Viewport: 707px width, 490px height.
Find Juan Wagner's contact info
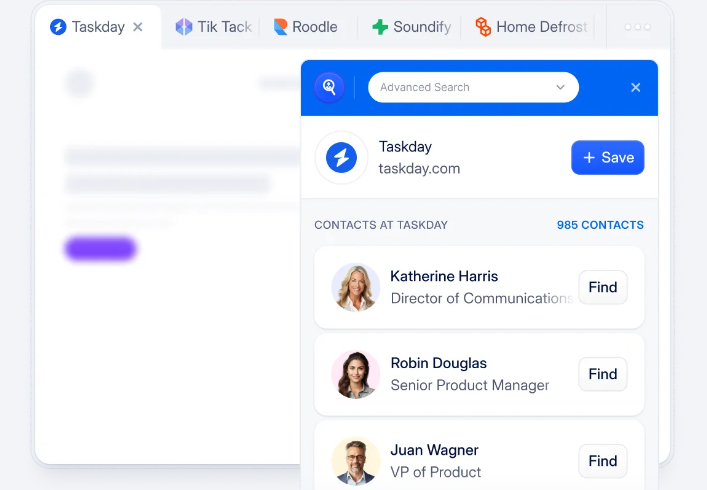coord(603,461)
